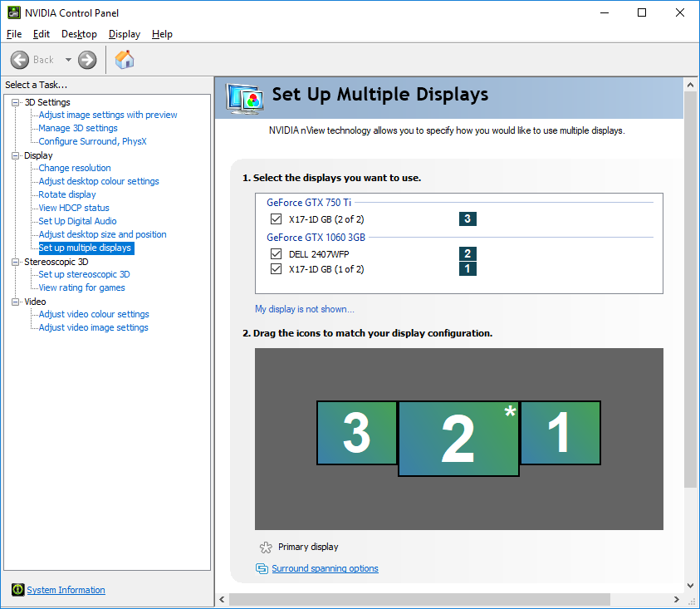Toggle the DELL 2407WFP checkbox
This screenshot has width=700, height=609.
point(277,254)
